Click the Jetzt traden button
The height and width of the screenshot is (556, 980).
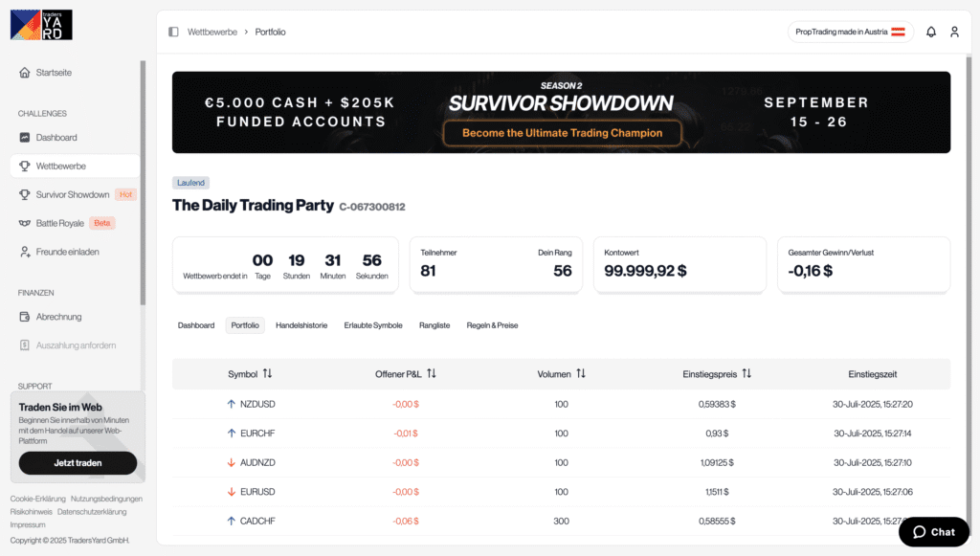tap(77, 462)
